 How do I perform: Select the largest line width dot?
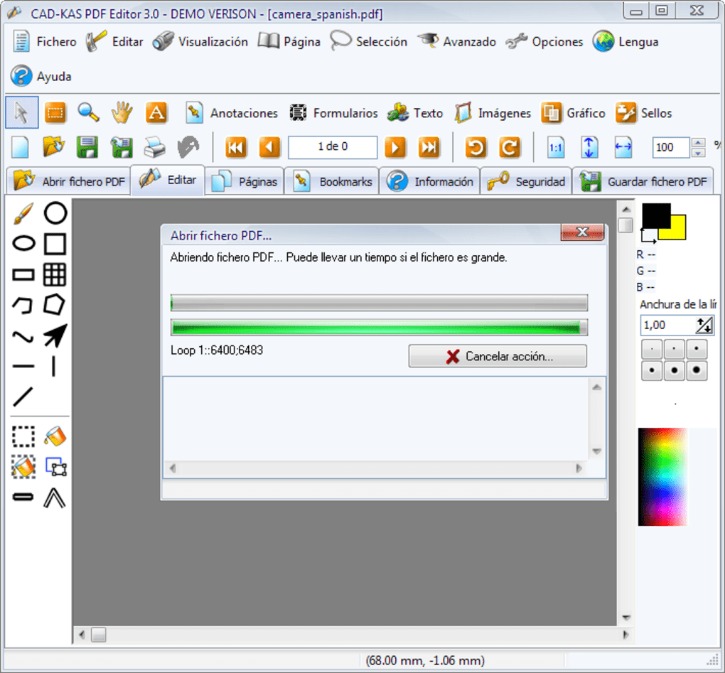pyautogui.click(x=699, y=371)
